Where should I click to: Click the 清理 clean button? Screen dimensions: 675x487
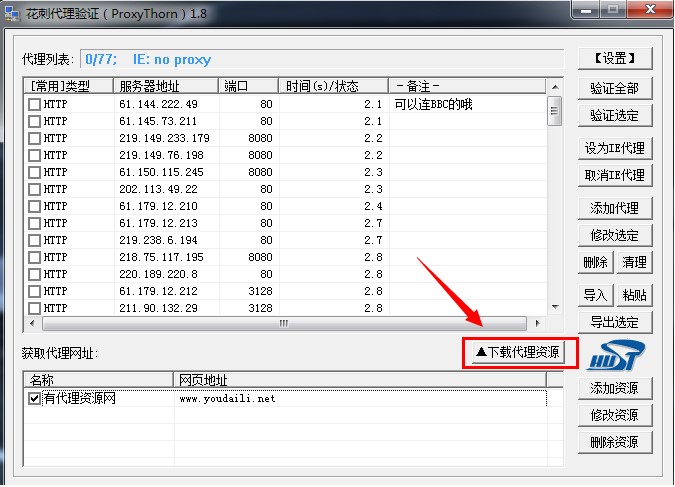(635, 263)
